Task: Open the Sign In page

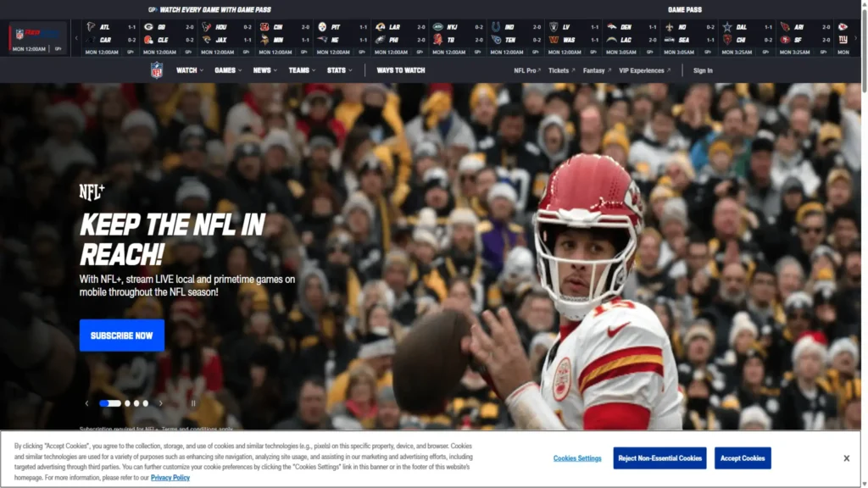Action: click(703, 70)
